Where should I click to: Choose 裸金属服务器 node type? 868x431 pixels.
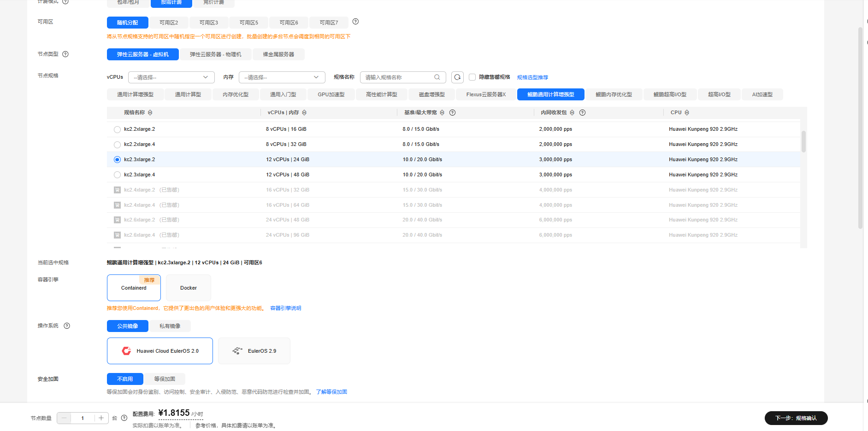[278, 54]
